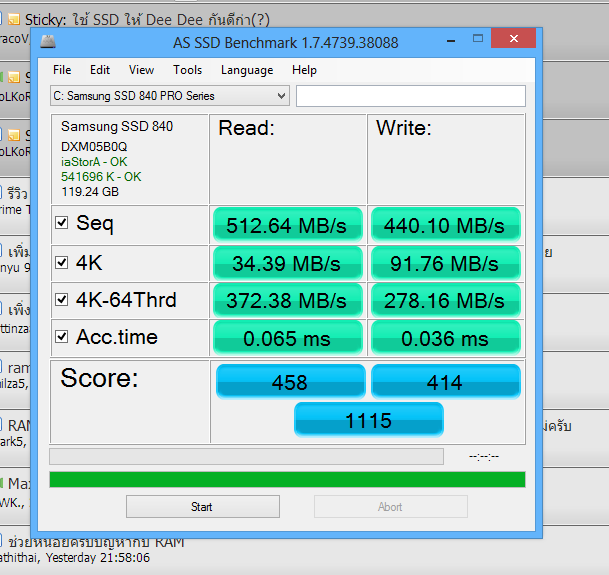Select the Seq read result 512.64 MB/s
609x575 pixels.
click(x=287, y=225)
